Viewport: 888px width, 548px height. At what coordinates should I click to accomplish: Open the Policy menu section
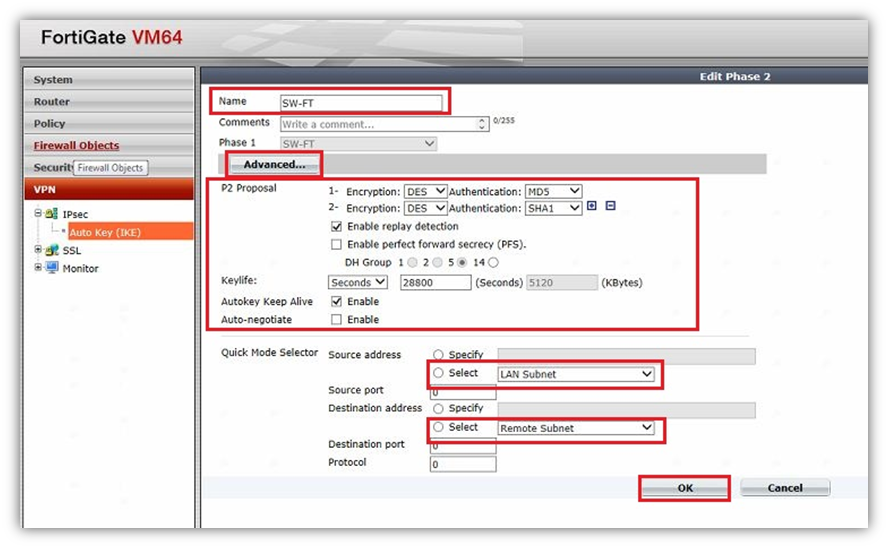click(x=109, y=123)
